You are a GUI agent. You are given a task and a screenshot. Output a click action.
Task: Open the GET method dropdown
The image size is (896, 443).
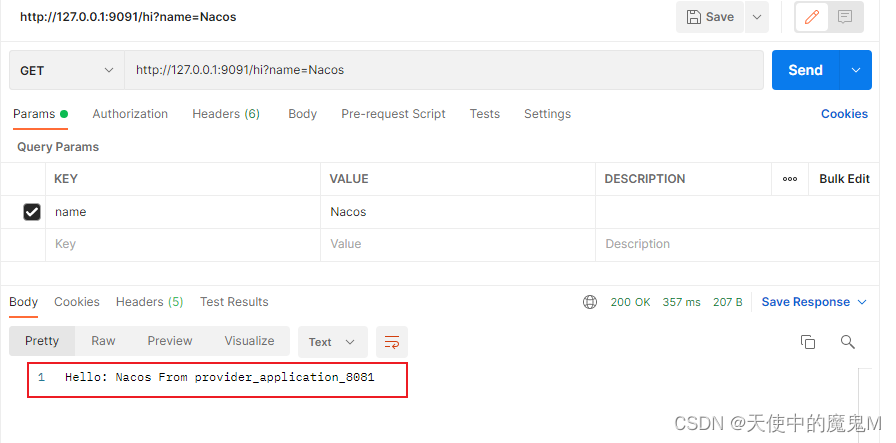click(67, 70)
